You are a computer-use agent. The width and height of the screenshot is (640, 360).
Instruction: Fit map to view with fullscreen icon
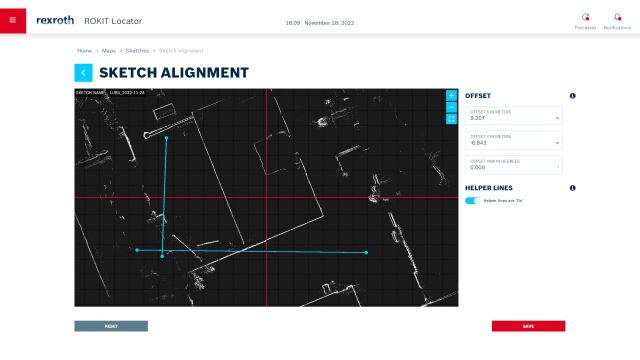(x=451, y=119)
